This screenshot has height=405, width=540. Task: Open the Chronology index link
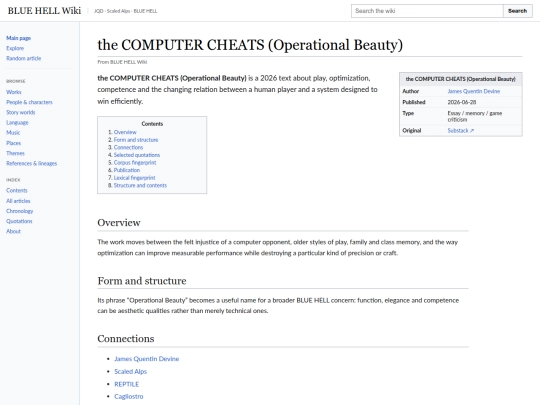[x=20, y=211]
